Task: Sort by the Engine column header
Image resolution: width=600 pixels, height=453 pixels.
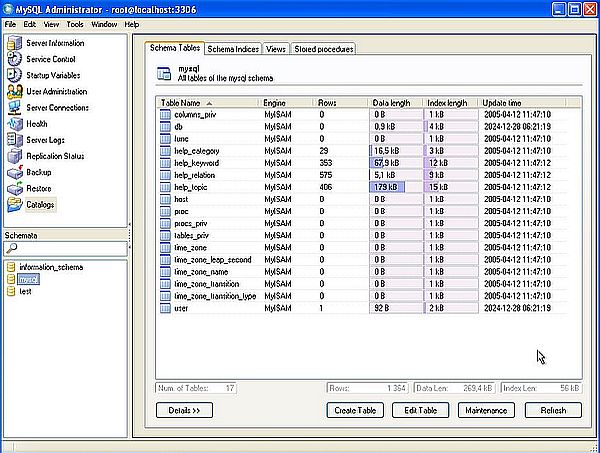Action: coord(287,103)
